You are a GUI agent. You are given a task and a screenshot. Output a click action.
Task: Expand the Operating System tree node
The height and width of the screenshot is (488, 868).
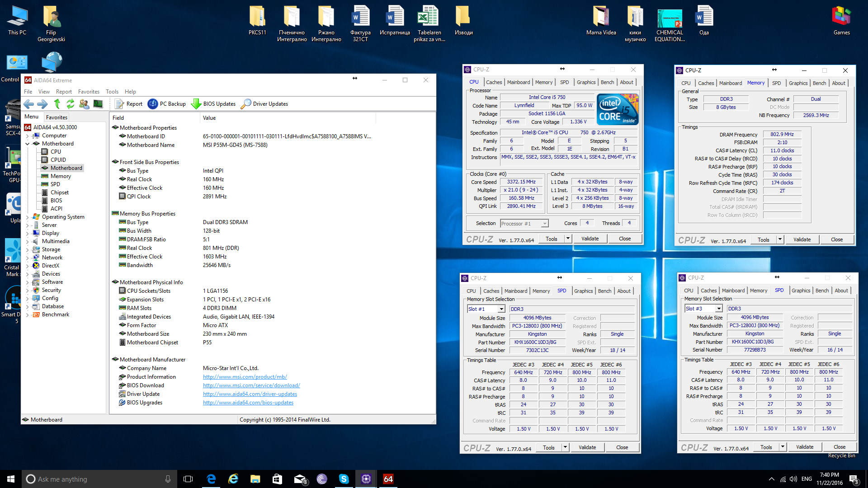[x=28, y=217]
